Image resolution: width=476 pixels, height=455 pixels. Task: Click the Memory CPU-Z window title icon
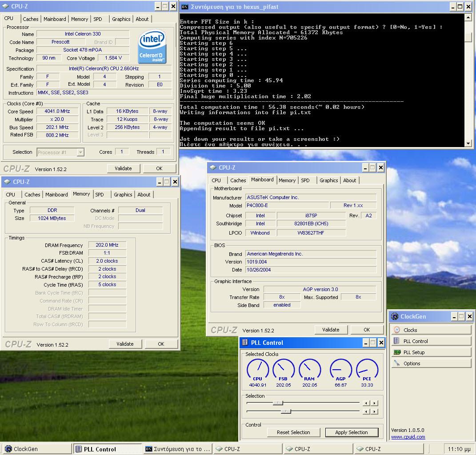(x=7, y=182)
